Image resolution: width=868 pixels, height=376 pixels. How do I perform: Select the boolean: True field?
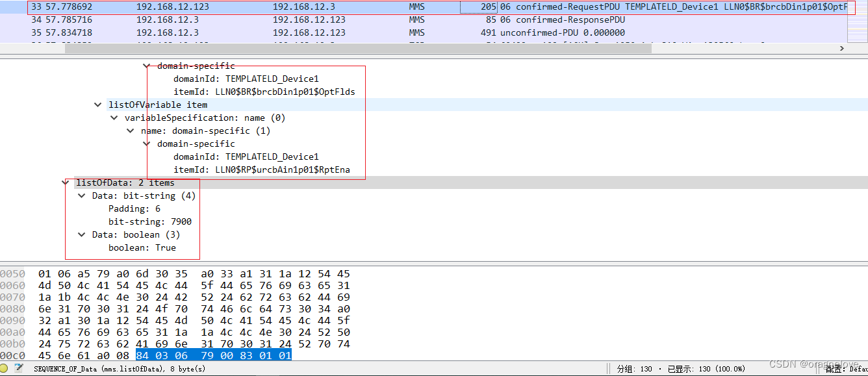[142, 247]
